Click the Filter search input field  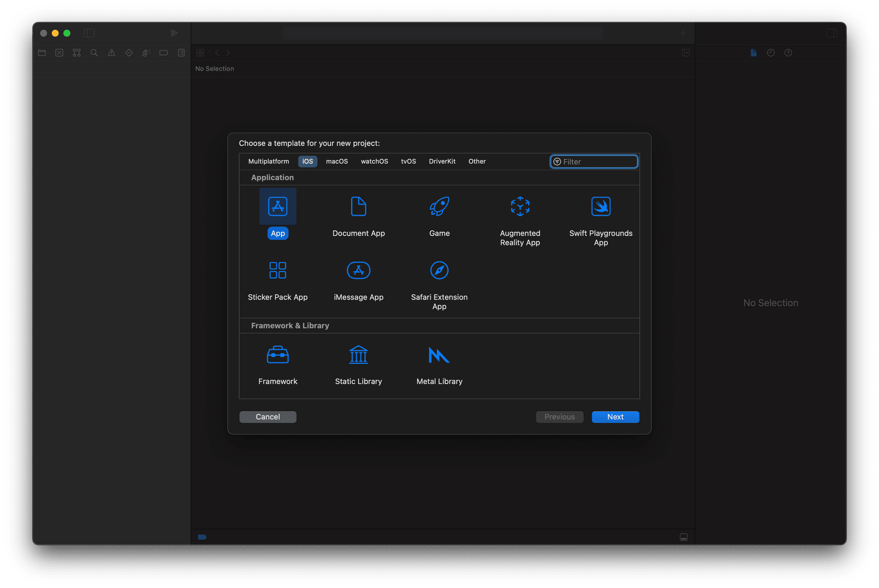point(596,161)
